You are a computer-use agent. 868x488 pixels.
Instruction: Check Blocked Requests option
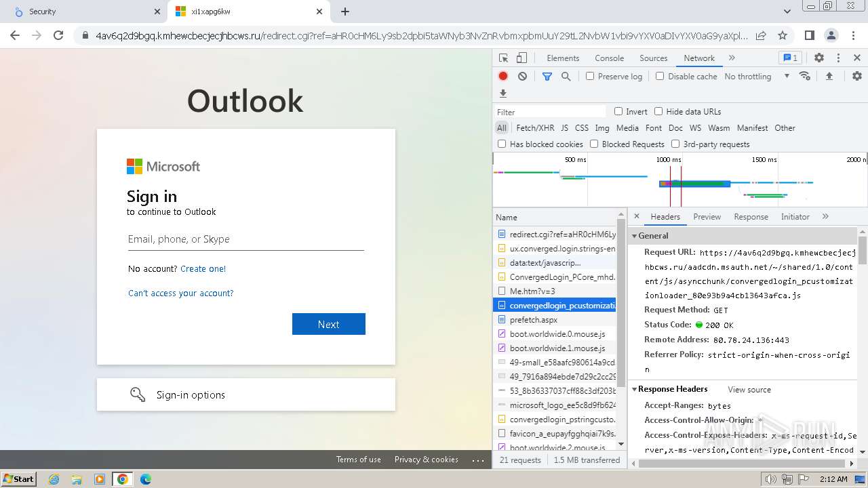pos(594,144)
